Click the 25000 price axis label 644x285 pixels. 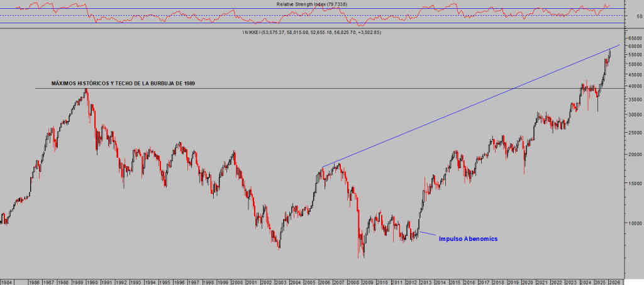pyautogui.click(x=634, y=132)
